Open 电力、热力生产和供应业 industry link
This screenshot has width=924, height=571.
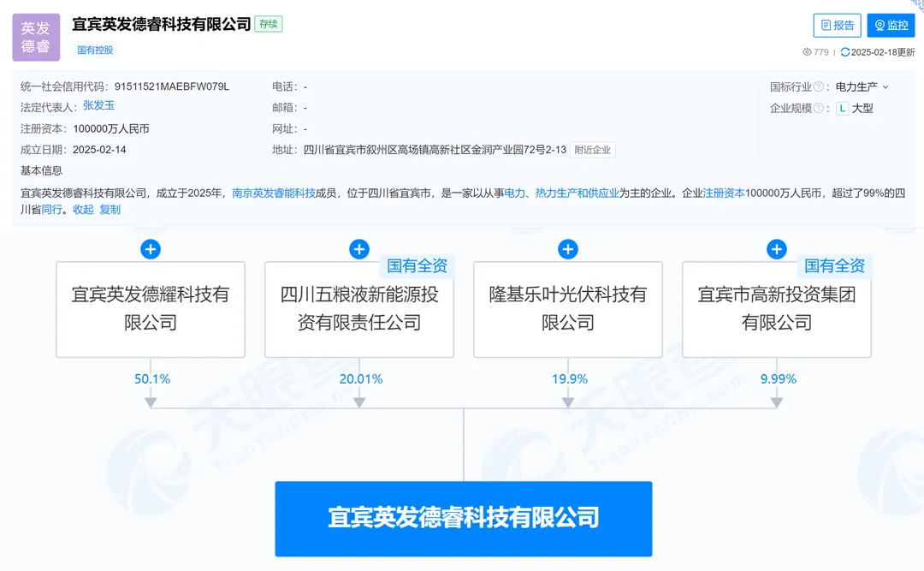pos(561,193)
